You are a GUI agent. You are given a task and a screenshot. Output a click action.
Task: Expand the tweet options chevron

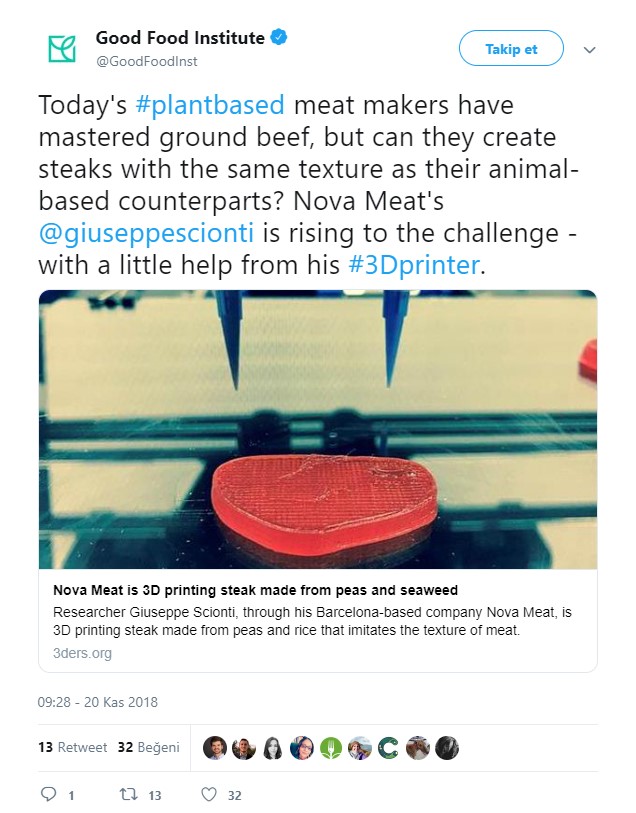589,49
